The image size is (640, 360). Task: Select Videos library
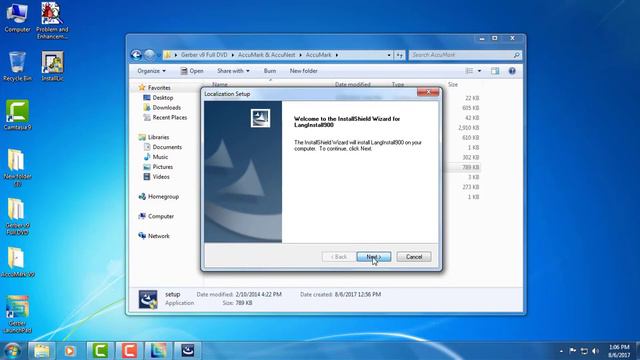pos(161,177)
